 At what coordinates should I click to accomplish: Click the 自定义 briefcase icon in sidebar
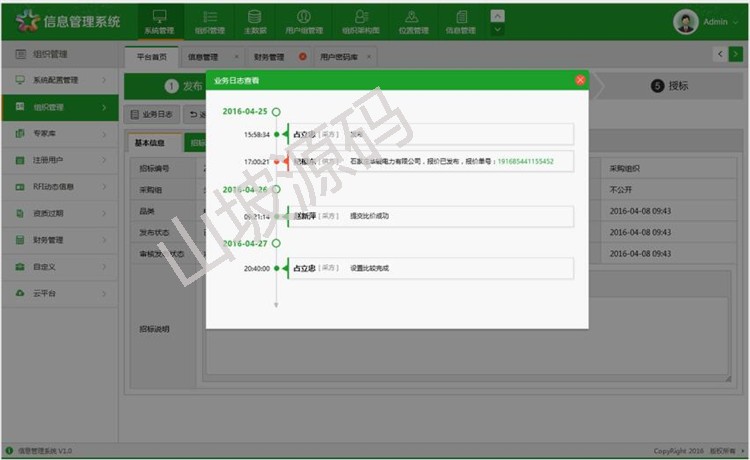(x=20, y=267)
